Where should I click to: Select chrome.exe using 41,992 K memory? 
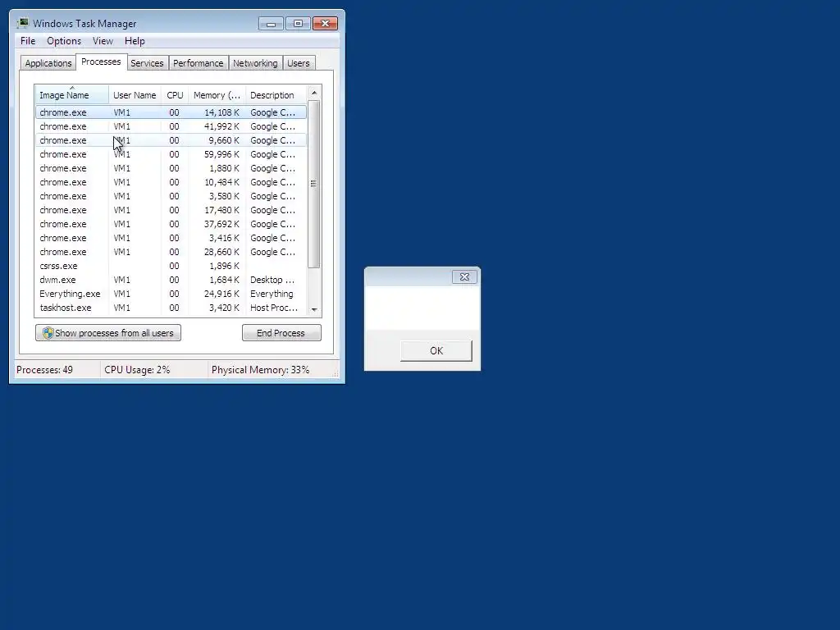(x=171, y=126)
